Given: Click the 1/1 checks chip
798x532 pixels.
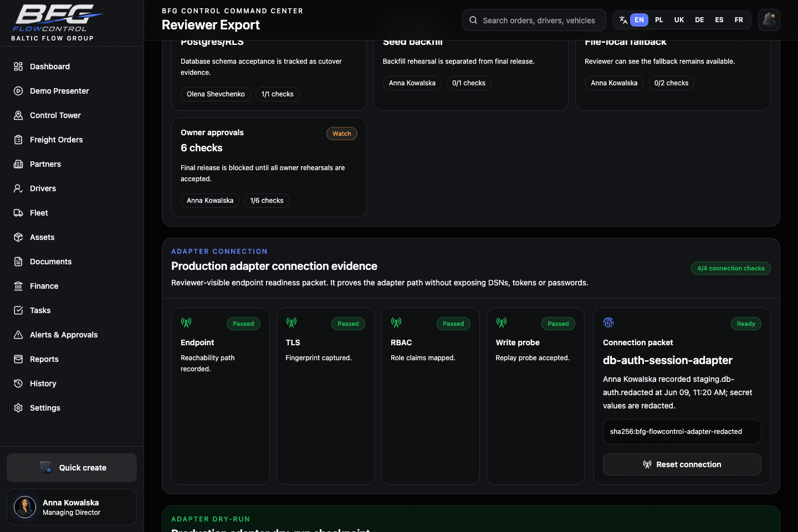Looking at the screenshot, I should pyautogui.click(x=278, y=94).
